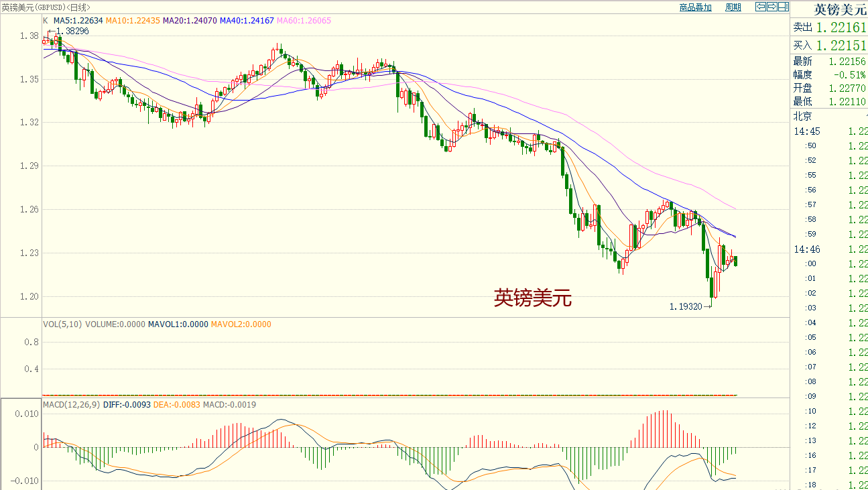Screen dimensions: 868x490
Task: Go to next chart with right arrow icon
Action: (x=772, y=7)
